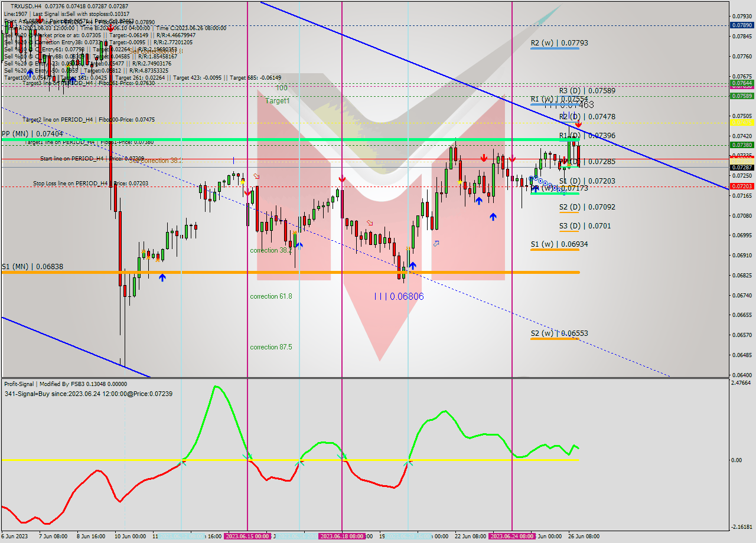This screenshot has width=756, height=543.
Task: Click the 0.07930 price scale value
Action: [x=742, y=16]
